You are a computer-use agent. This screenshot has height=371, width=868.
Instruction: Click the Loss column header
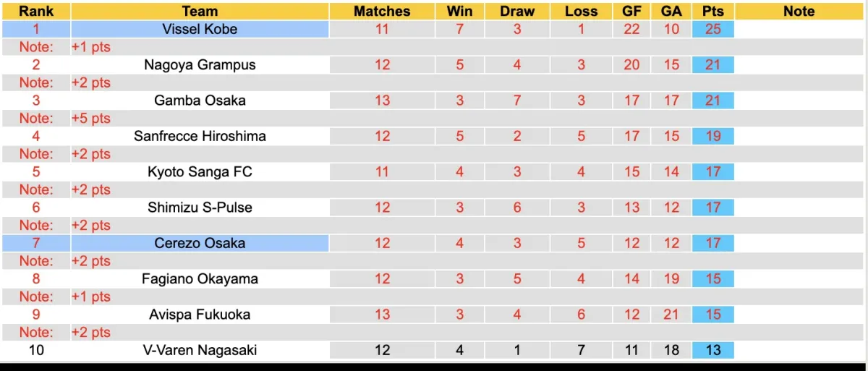pyautogui.click(x=581, y=11)
